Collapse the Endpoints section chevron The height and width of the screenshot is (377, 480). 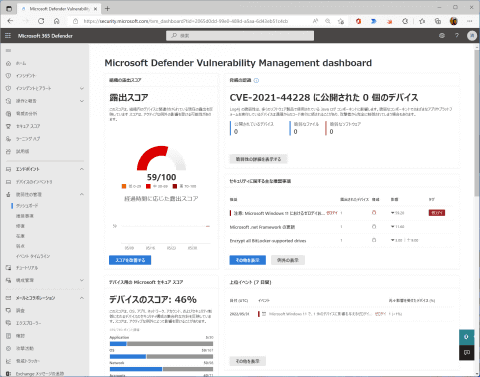point(82,169)
